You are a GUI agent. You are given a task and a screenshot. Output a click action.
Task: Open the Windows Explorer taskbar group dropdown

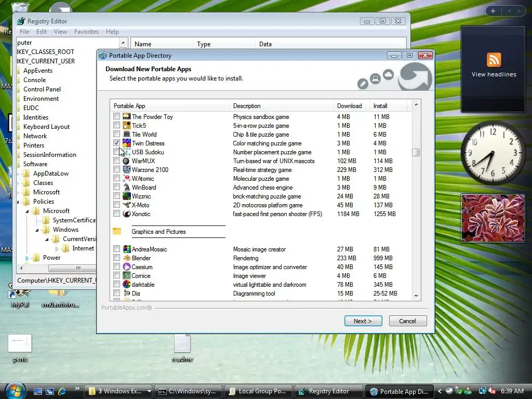pos(149,391)
